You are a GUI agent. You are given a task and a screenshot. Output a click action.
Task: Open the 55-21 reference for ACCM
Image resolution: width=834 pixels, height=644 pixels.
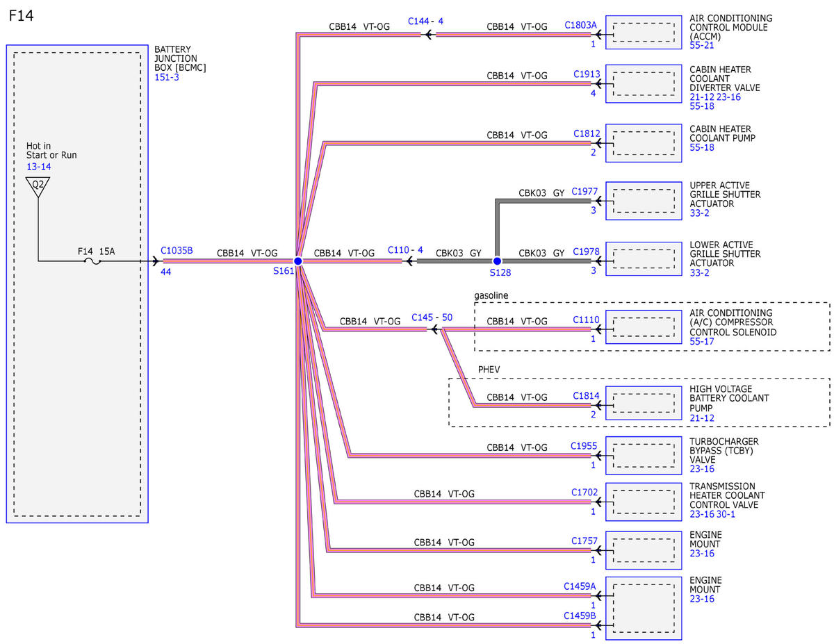coord(702,45)
